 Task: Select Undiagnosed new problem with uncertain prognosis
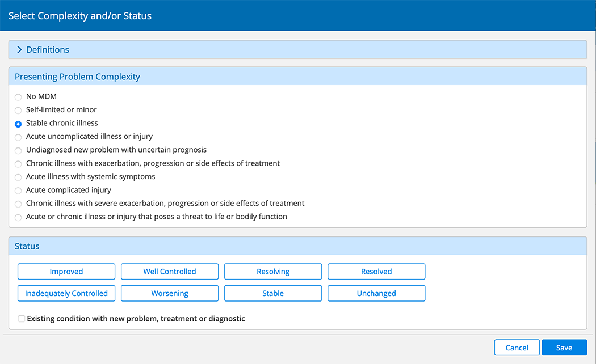[18, 150]
